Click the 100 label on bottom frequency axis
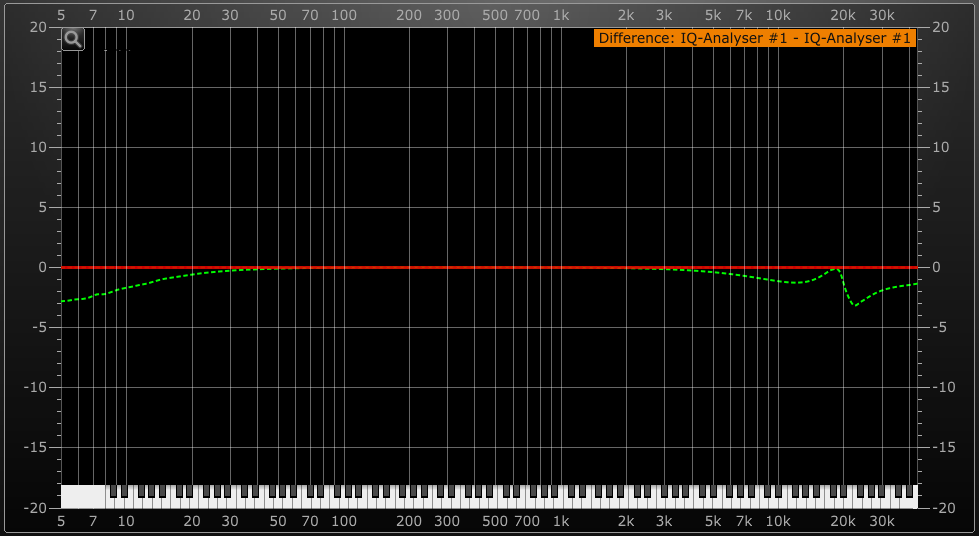The width and height of the screenshot is (979, 536). pyautogui.click(x=344, y=522)
